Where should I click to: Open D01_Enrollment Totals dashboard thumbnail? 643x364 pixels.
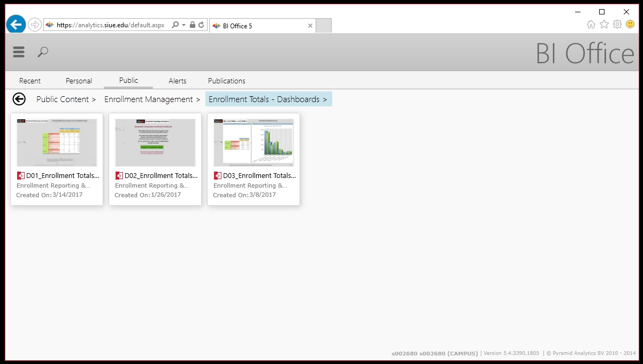[57, 143]
